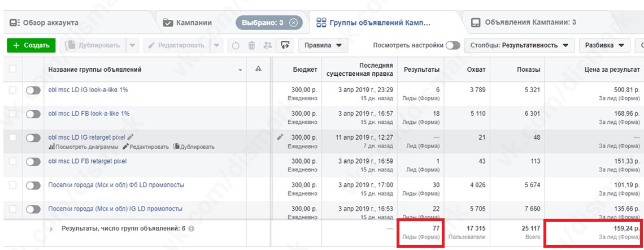Click Посмотреть диаграммы under the retarget pixel row
This screenshot has height=250, width=644.
coord(84,147)
